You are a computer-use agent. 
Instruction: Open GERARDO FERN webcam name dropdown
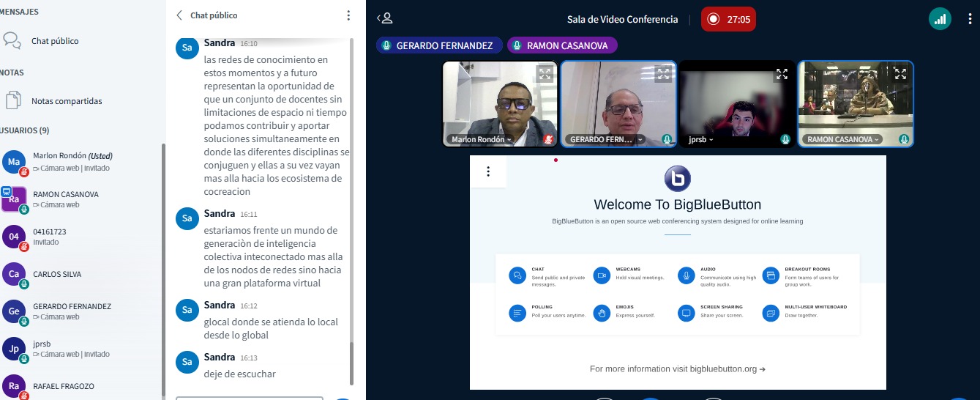coord(605,139)
